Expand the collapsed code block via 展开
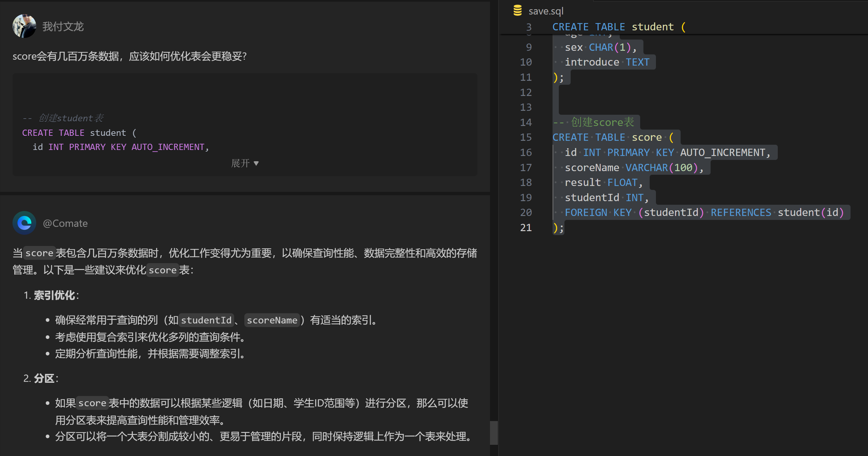868x456 pixels. point(241,163)
